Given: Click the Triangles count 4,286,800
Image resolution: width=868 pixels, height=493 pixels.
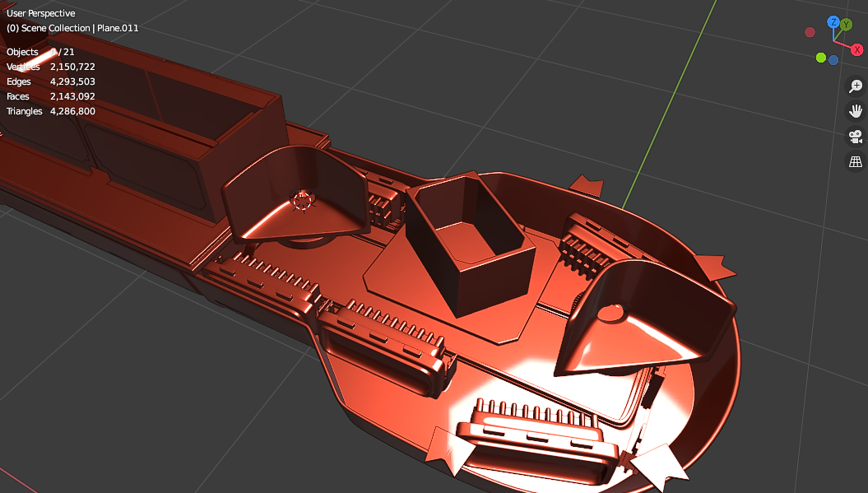Looking at the screenshot, I should coord(72,111).
